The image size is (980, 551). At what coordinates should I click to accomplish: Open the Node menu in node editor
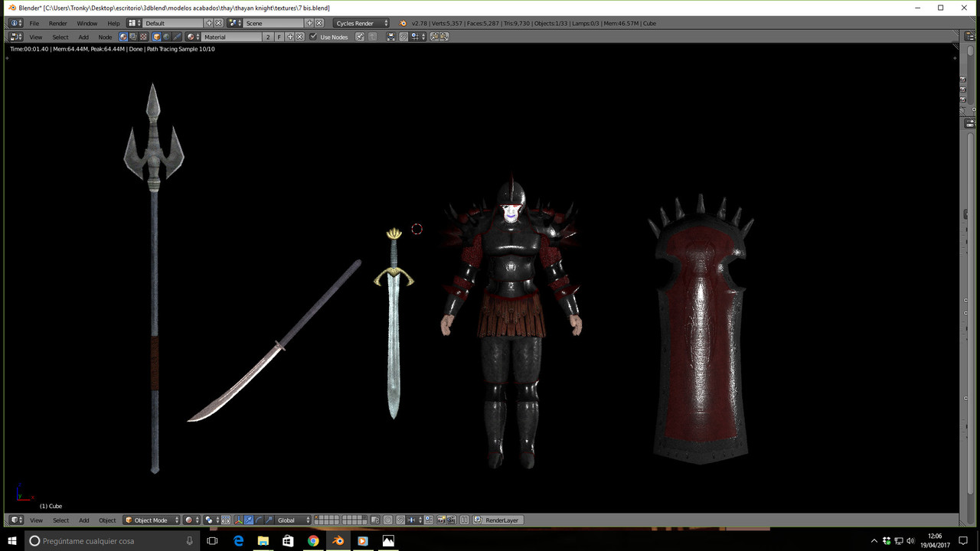[105, 37]
